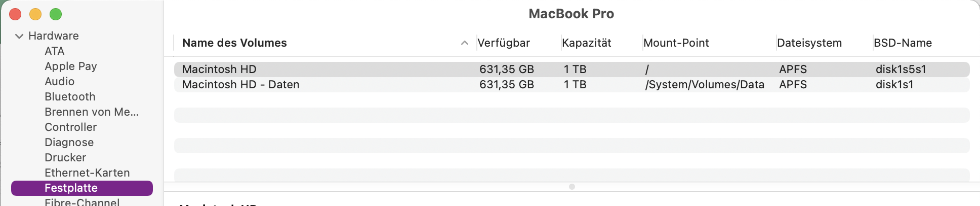Show Bluetooth hardware details
Screen dimensions: 980x206
tap(70, 97)
